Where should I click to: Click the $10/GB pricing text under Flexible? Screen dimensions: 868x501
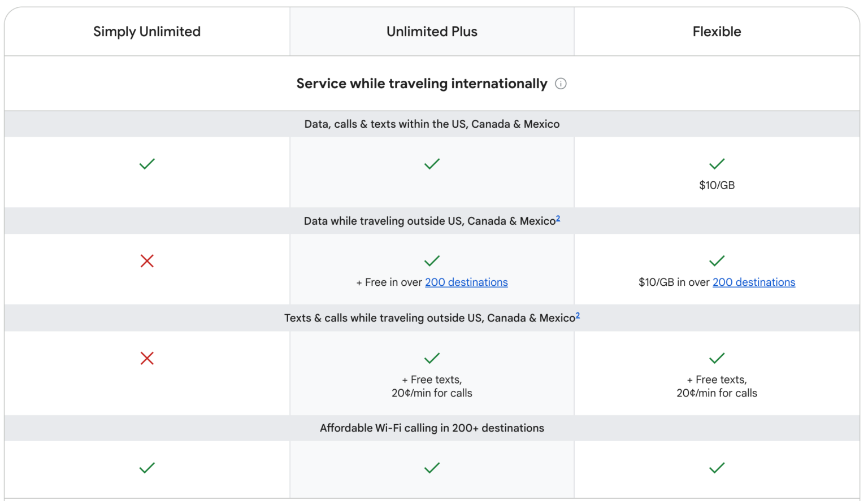click(716, 185)
